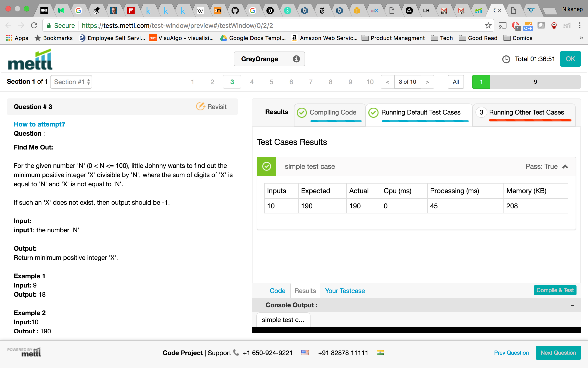Click the Mettl logo

click(30, 59)
